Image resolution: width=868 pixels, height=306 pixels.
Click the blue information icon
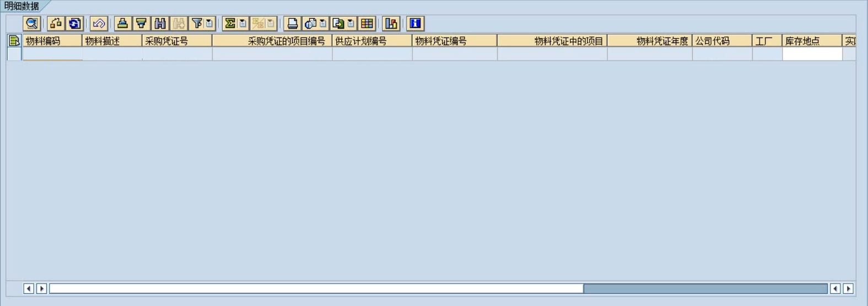pyautogui.click(x=415, y=24)
